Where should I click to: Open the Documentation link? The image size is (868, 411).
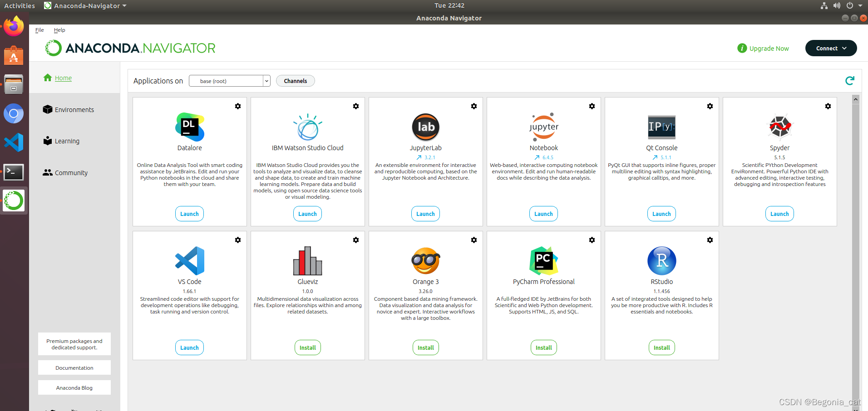74,367
